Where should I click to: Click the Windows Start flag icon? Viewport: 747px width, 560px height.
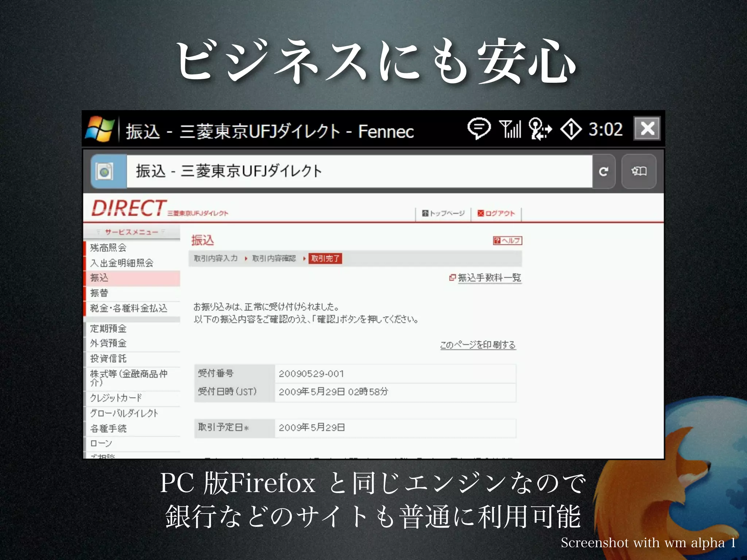[x=100, y=129]
